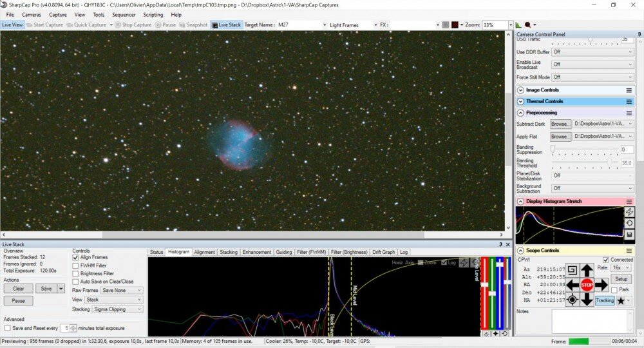Image resolution: width=644 pixels, height=348 pixels.
Task: Slew the scope down with down arrow
Action: (587, 298)
